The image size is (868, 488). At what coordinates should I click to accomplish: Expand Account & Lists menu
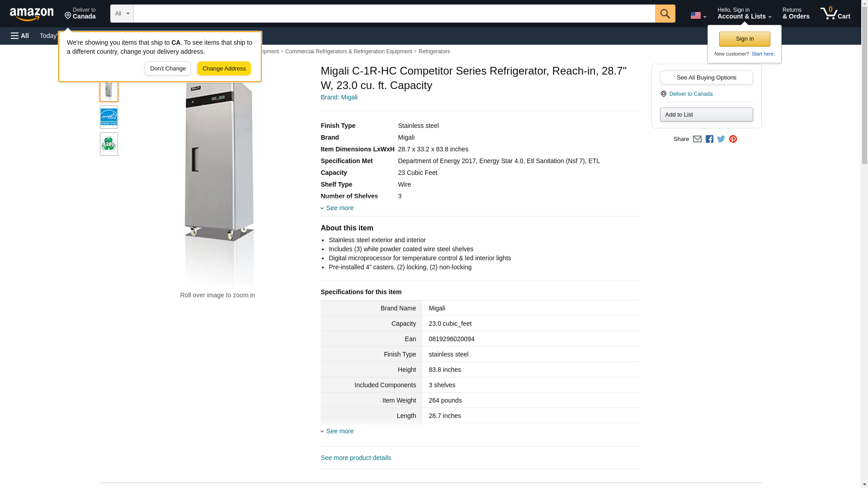coord(744,14)
